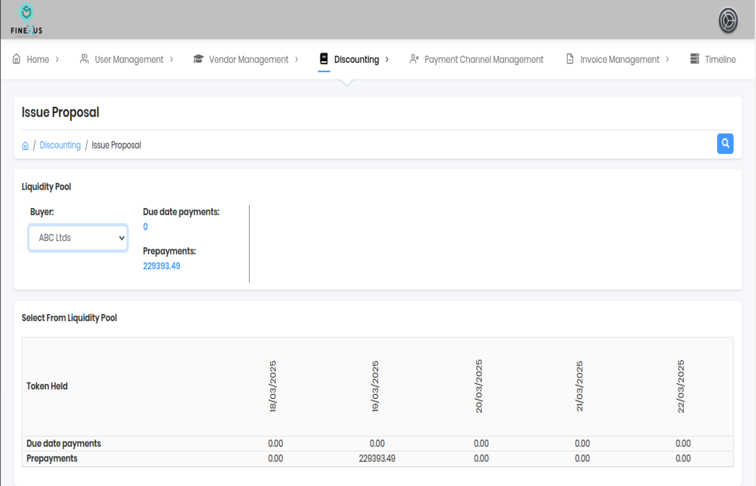Open the Vendor Management menu

tap(248, 59)
